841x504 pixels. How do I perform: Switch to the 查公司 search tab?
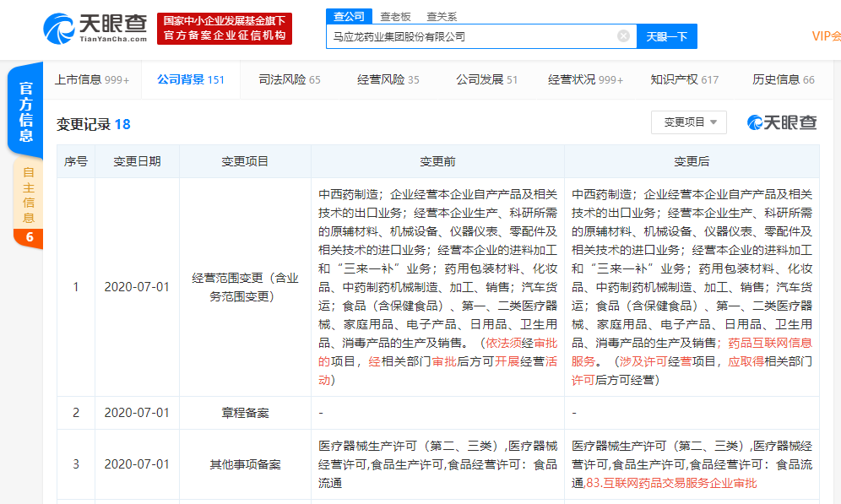(x=349, y=17)
